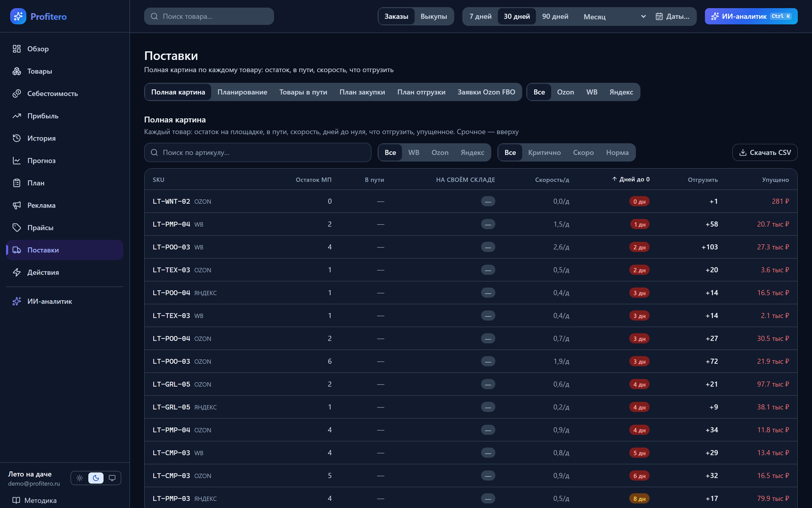Filter status by Скоро
This screenshot has width=812, height=508.
pos(583,153)
